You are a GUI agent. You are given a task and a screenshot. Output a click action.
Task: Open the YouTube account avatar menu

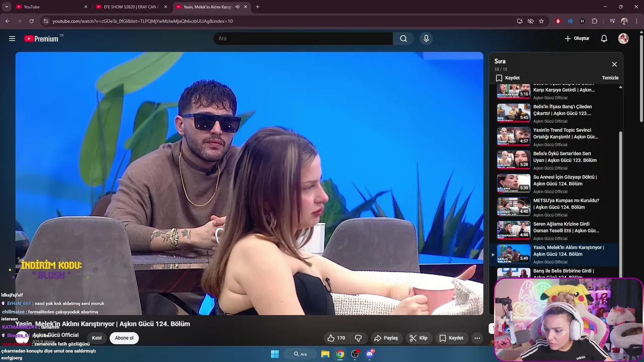click(623, 39)
